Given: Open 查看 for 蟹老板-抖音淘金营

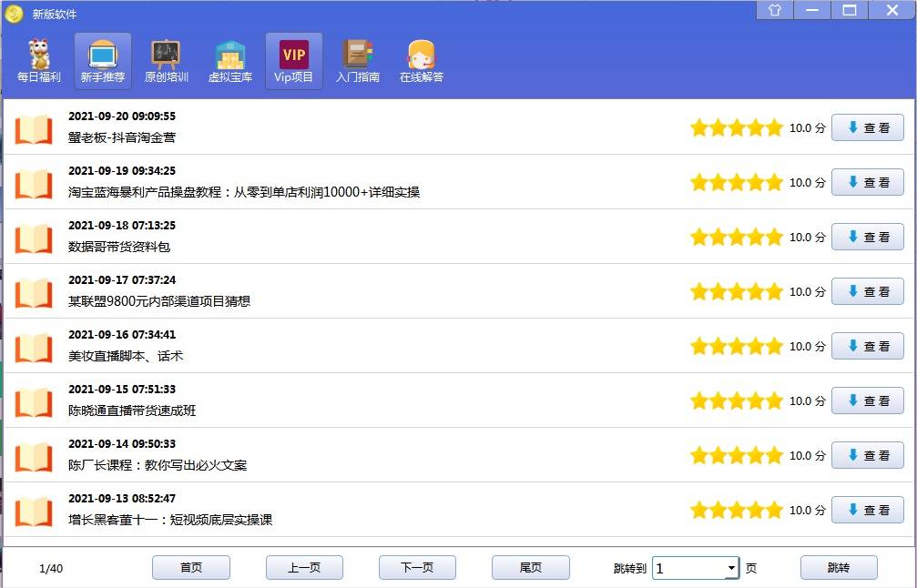Looking at the screenshot, I should point(867,127).
